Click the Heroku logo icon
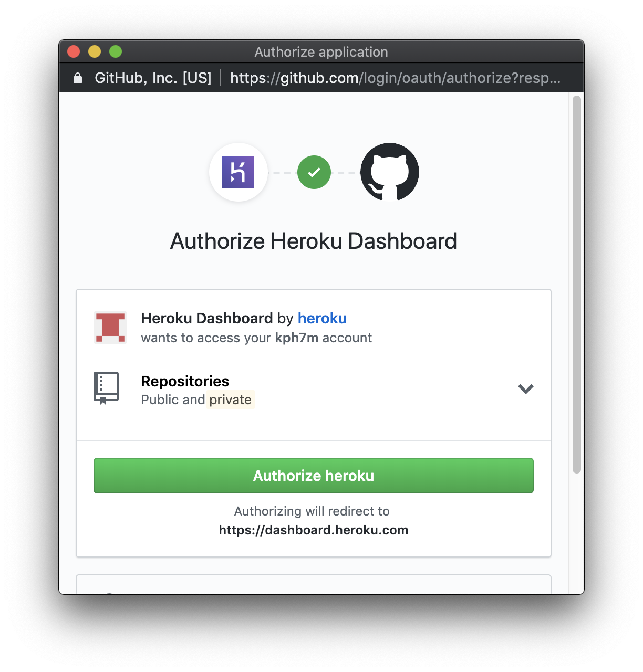The height and width of the screenshot is (672, 643). coord(238,172)
